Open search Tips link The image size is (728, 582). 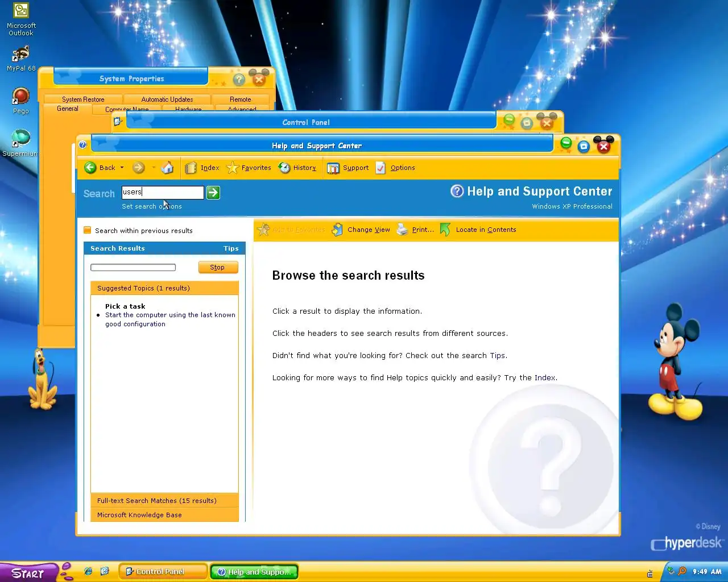231,248
